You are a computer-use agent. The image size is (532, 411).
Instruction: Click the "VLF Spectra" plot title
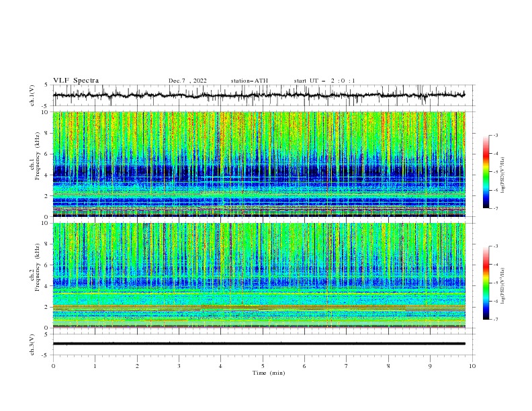[76, 81]
